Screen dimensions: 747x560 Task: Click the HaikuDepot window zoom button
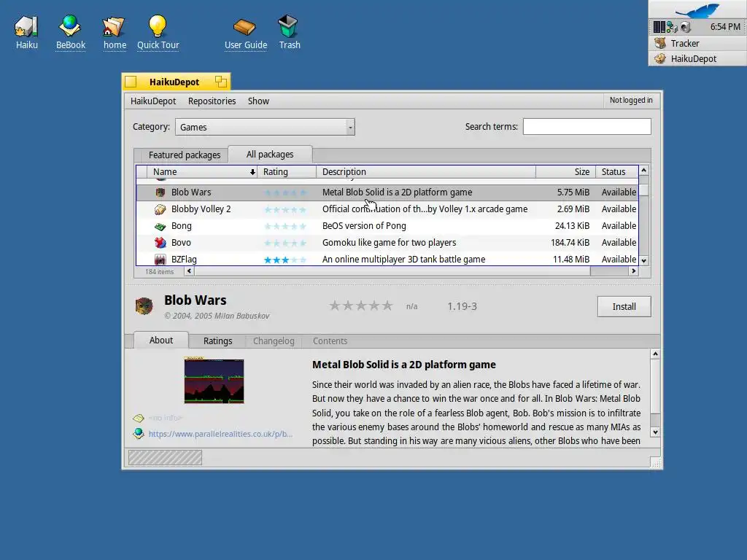[220, 82]
